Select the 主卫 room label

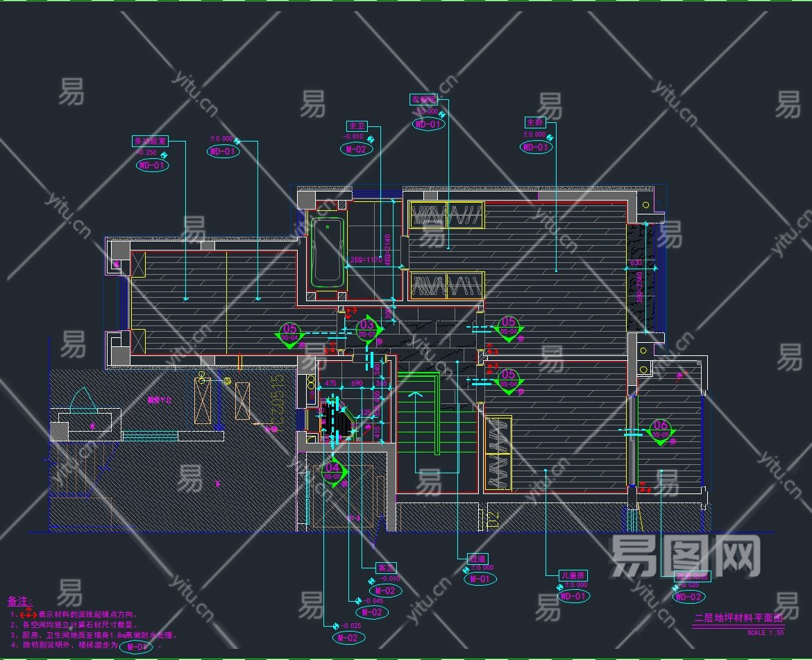(x=357, y=126)
